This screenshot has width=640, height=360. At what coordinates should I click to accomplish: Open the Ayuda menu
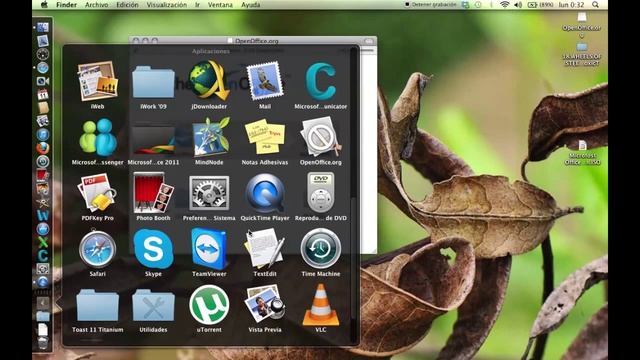250,4
